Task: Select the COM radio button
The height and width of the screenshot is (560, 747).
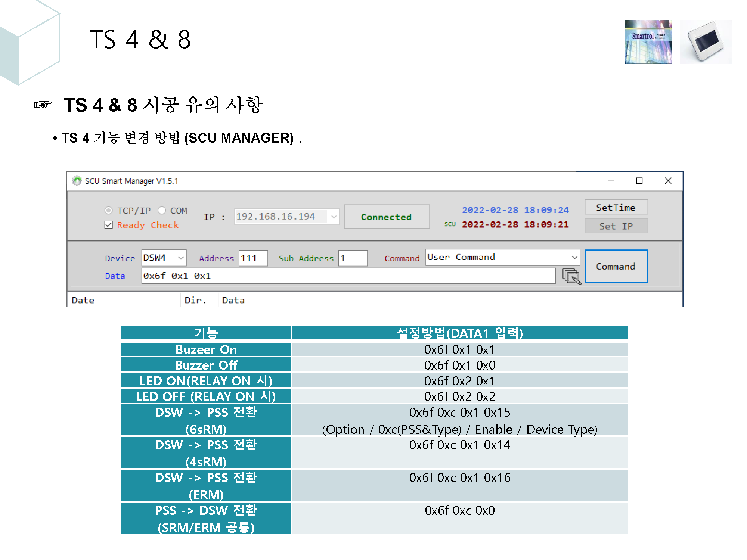Action: tap(162, 211)
